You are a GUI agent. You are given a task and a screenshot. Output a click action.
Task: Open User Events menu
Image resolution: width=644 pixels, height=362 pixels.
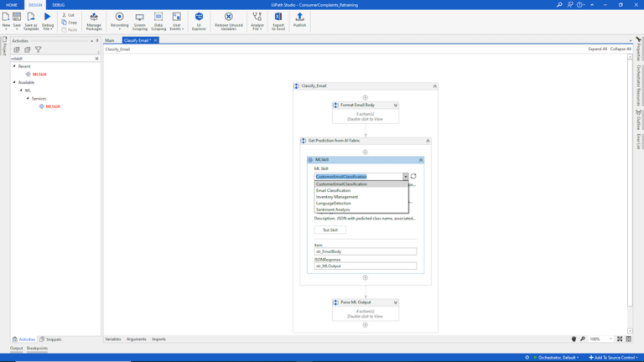point(177,21)
